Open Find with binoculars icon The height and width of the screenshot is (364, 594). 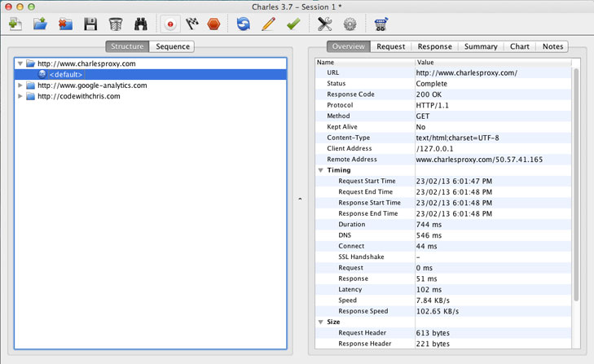pos(140,24)
